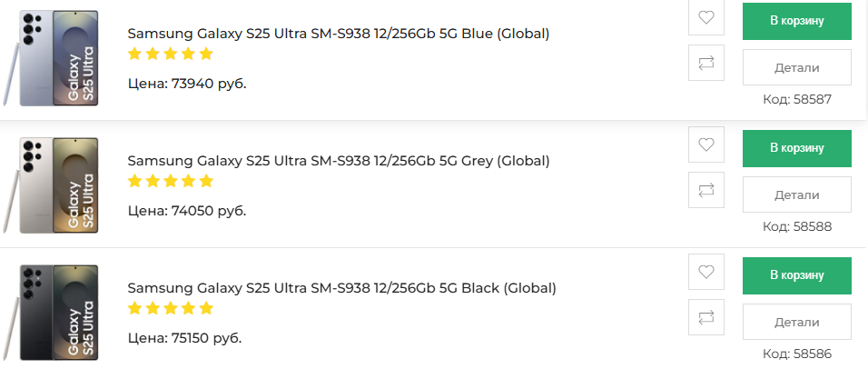Open the Samsung Galaxy S25 Ultra Black product link
The image size is (868, 369).
(x=341, y=288)
